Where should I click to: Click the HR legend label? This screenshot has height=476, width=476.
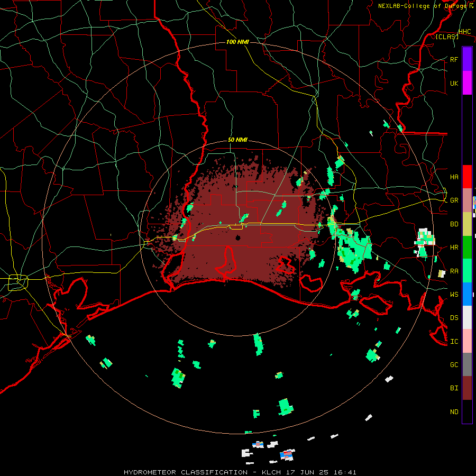454,248
